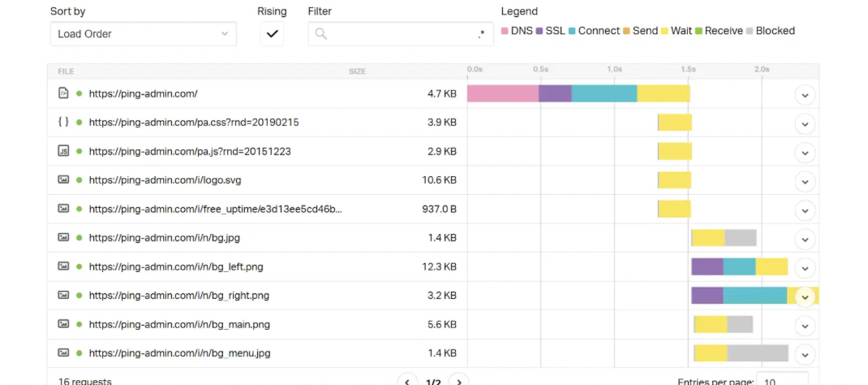Click the Blocked legend color swatch
The width and height of the screenshot is (868, 385).
coord(750,31)
